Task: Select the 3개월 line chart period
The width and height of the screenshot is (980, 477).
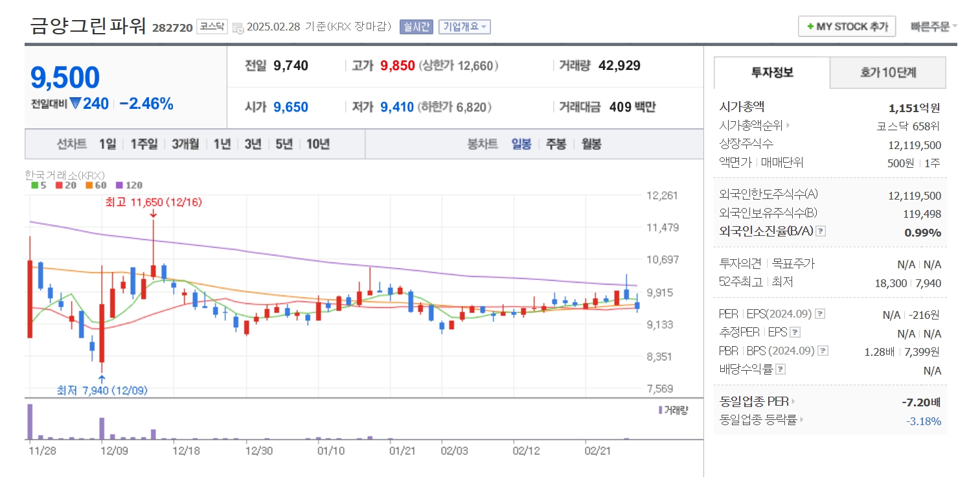Action: click(x=185, y=144)
